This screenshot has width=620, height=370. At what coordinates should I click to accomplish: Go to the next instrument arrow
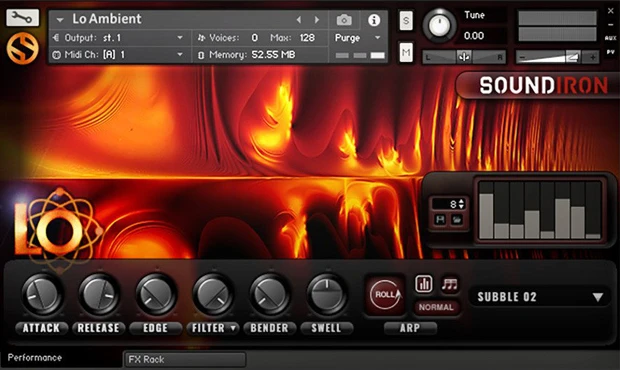317,19
